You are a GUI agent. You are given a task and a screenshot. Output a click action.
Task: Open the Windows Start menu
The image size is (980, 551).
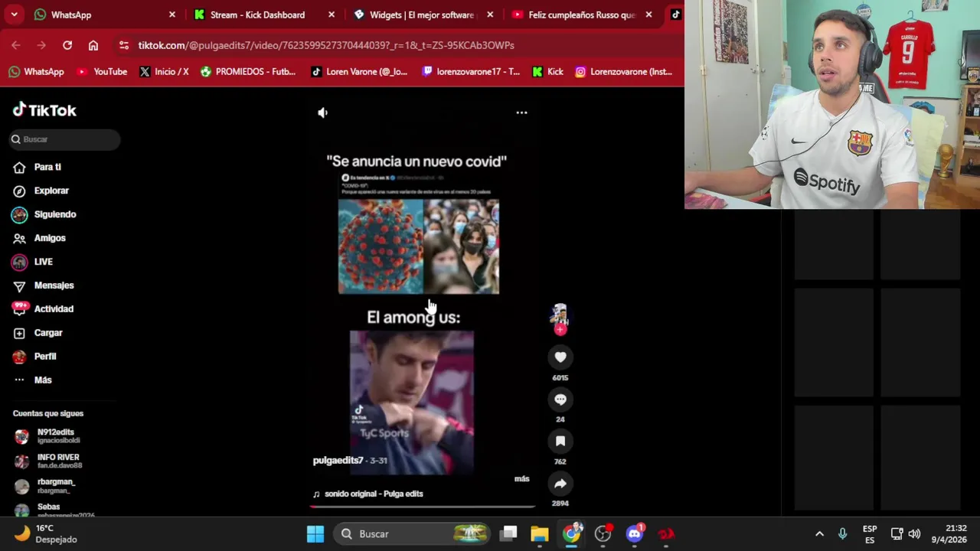(x=315, y=534)
